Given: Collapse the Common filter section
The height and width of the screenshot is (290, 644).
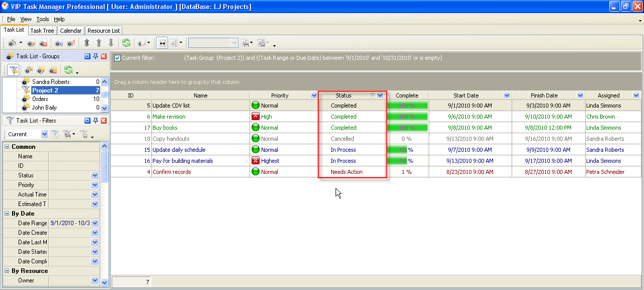Looking at the screenshot, I should point(7,147).
